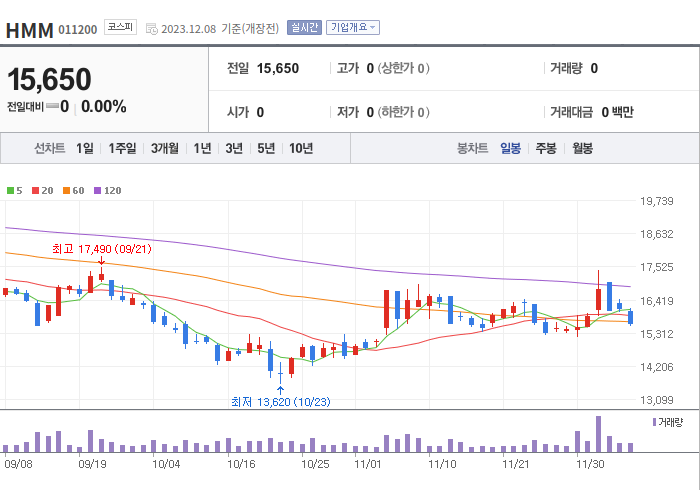This screenshot has width=700, height=490.
Task: Switch to the 월봉 monthly candle chart
Action: pos(583,148)
